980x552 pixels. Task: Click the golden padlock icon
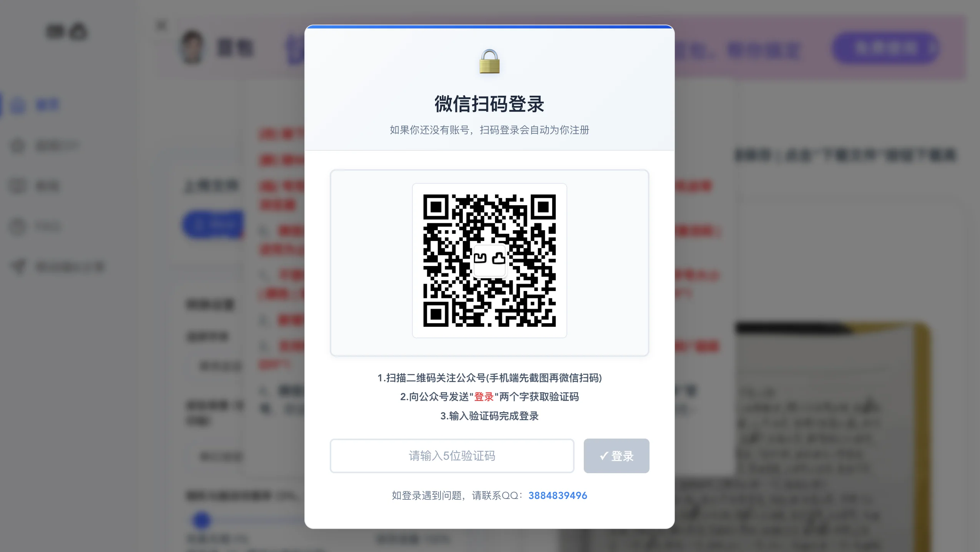489,62
